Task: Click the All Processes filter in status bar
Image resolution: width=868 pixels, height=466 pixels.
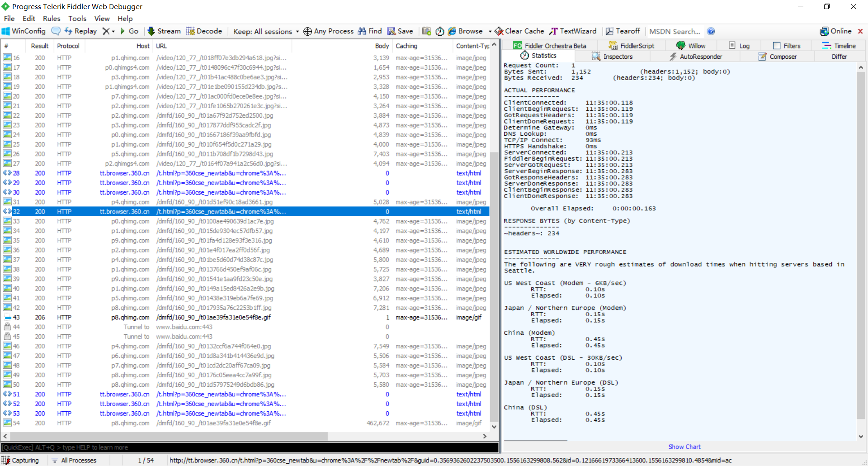Action: (x=75, y=461)
